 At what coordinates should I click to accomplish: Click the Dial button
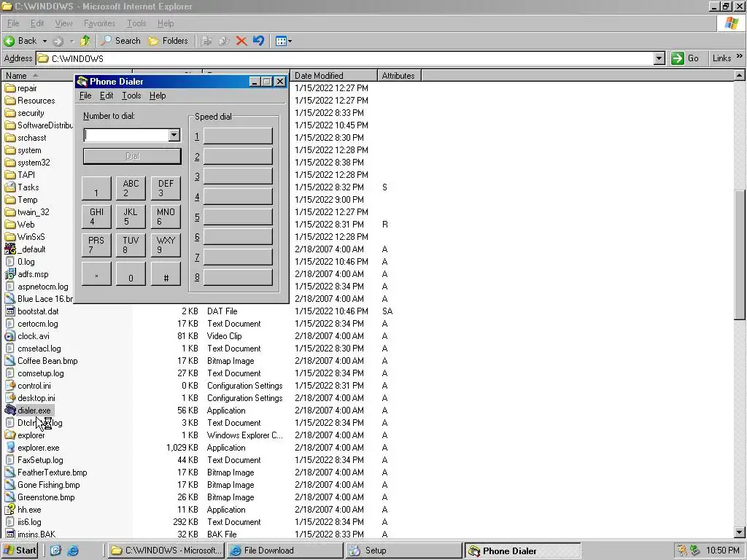(132, 156)
